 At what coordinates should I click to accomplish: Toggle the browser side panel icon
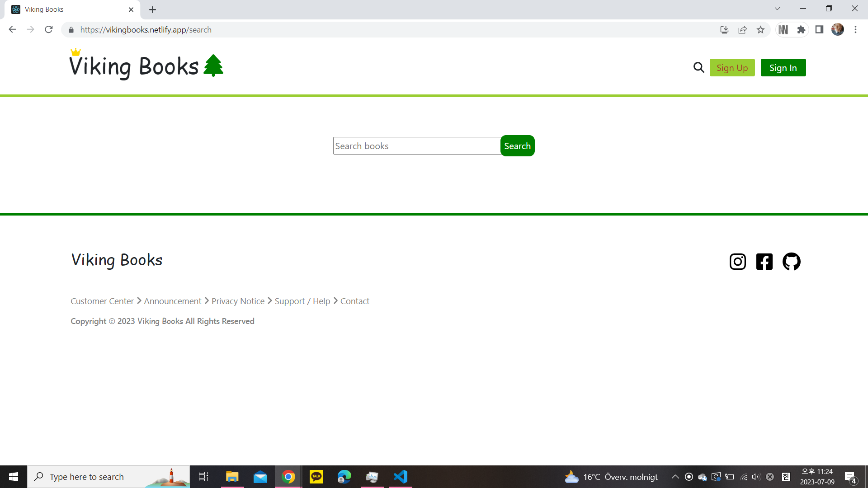[x=819, y=30]
